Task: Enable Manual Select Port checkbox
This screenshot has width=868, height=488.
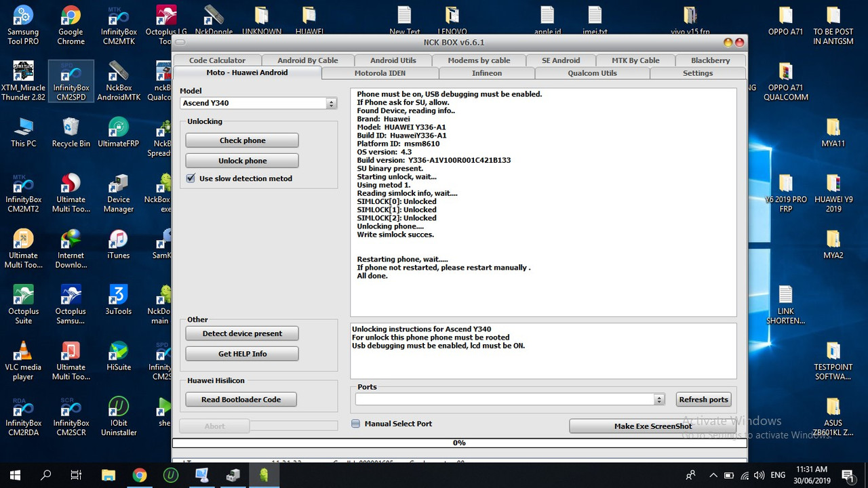Action: pos(356,424)
